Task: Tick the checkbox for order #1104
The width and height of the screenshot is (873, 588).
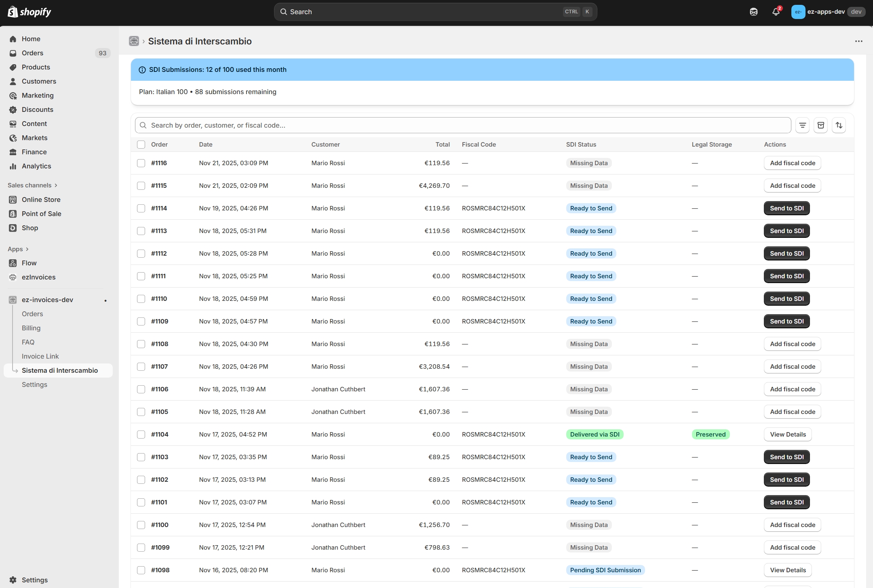Action: point(141,435)
